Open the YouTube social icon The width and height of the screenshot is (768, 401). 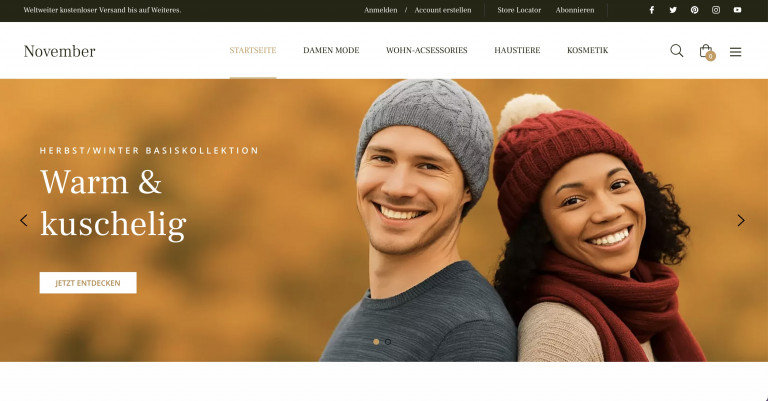[x=737, y=10]
